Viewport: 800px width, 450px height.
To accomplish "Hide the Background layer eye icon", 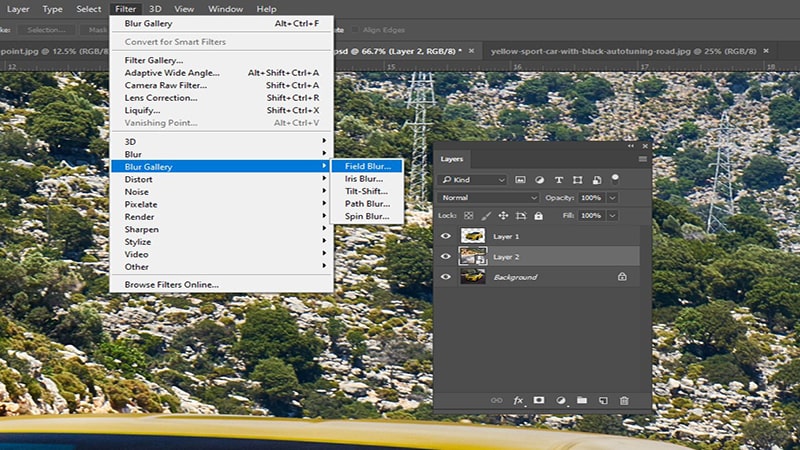I will [445, 277].
